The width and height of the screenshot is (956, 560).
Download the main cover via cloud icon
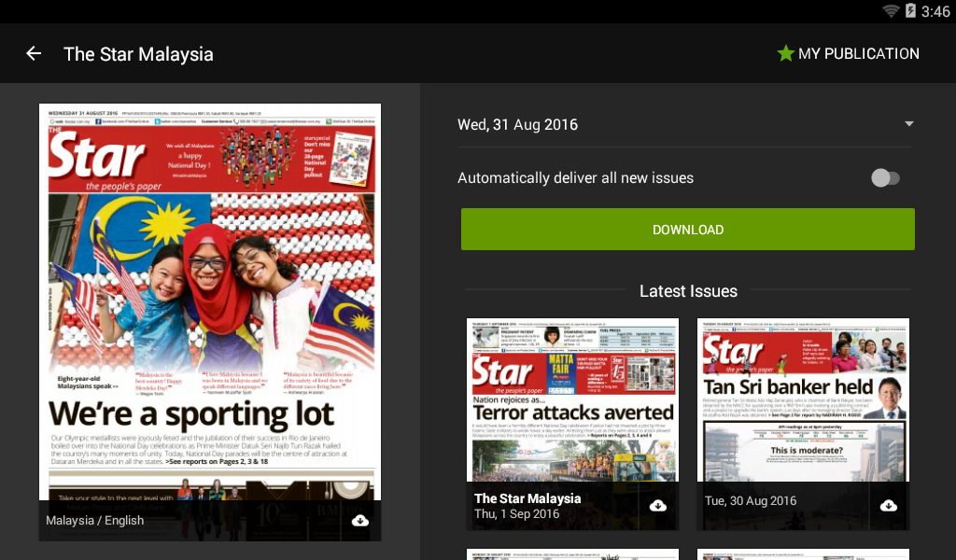[360, 521]
